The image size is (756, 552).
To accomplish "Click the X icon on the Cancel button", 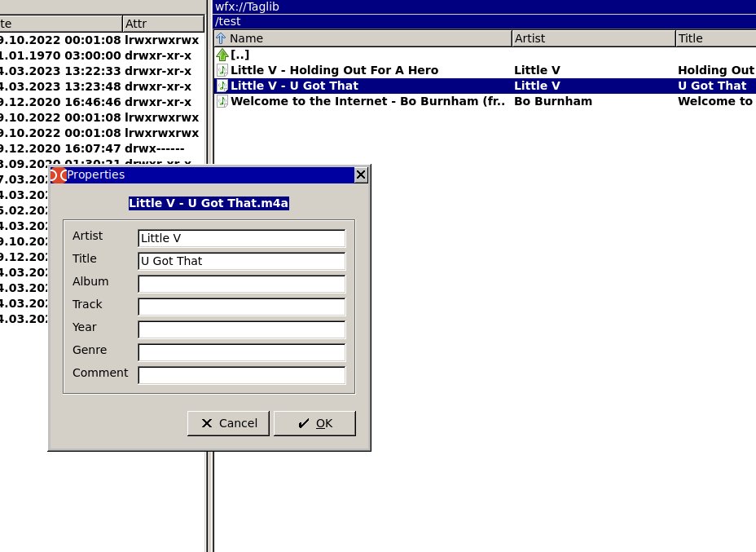I will (x=206, y=423).
